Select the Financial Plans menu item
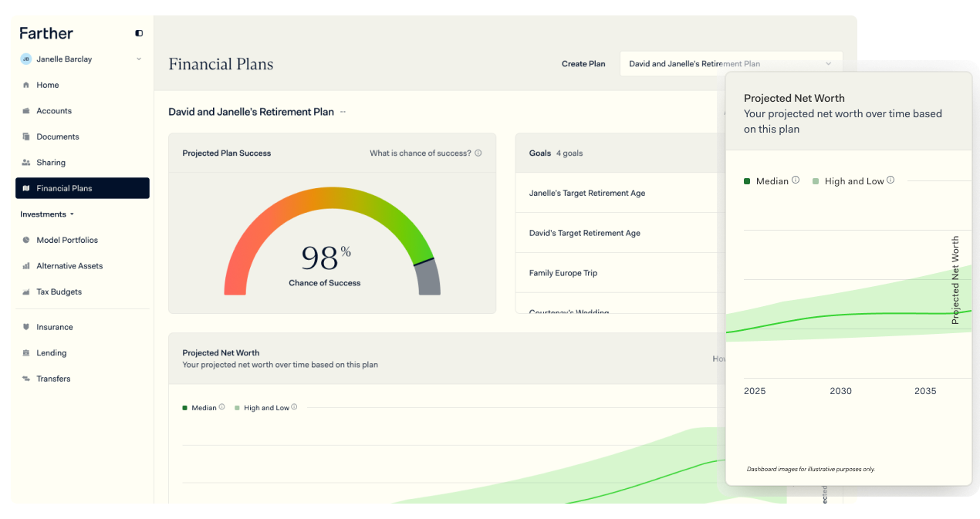The width and height of the screenshot is (980, 519). 83,188
